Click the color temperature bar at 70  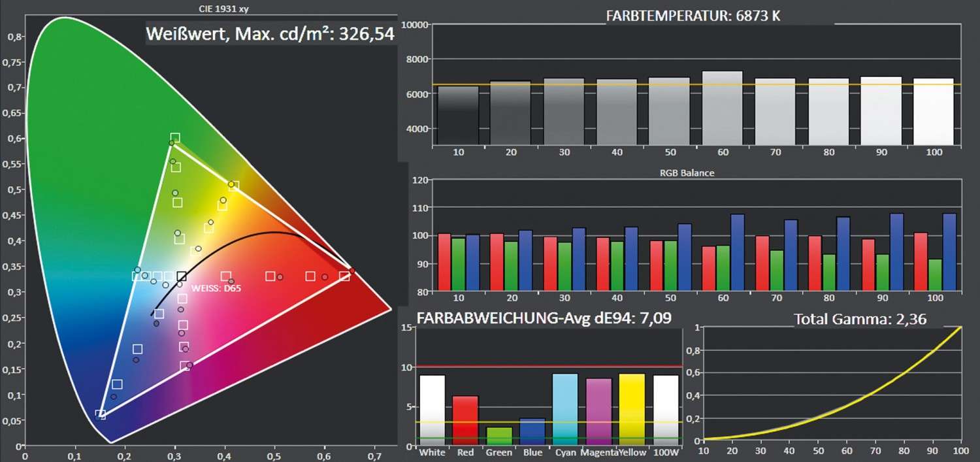(x=776, y=112)
